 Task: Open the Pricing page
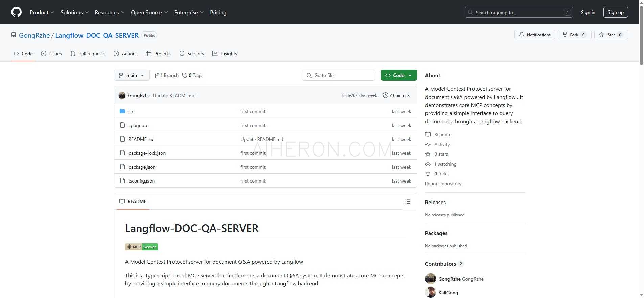click(218, 12)
